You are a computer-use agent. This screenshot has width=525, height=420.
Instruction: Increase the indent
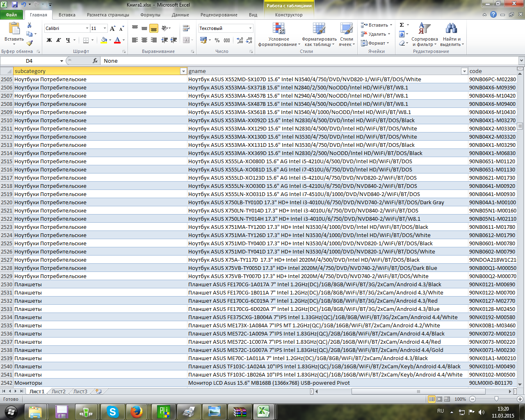[x=173, y=40]
